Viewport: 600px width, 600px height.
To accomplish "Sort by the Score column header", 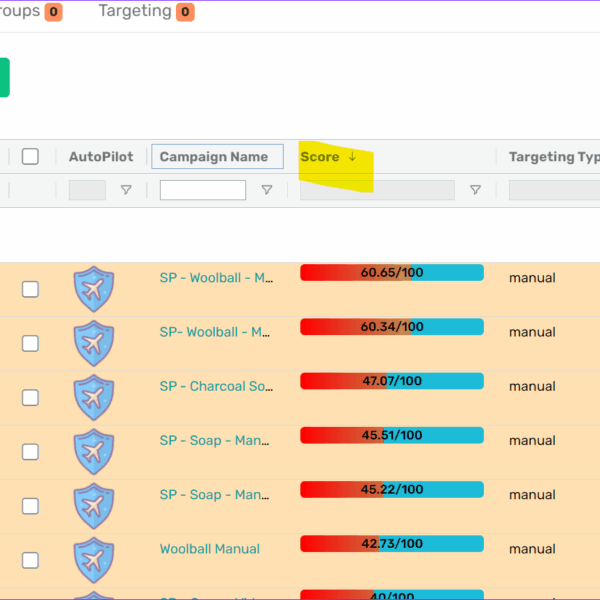I will 320,157.
